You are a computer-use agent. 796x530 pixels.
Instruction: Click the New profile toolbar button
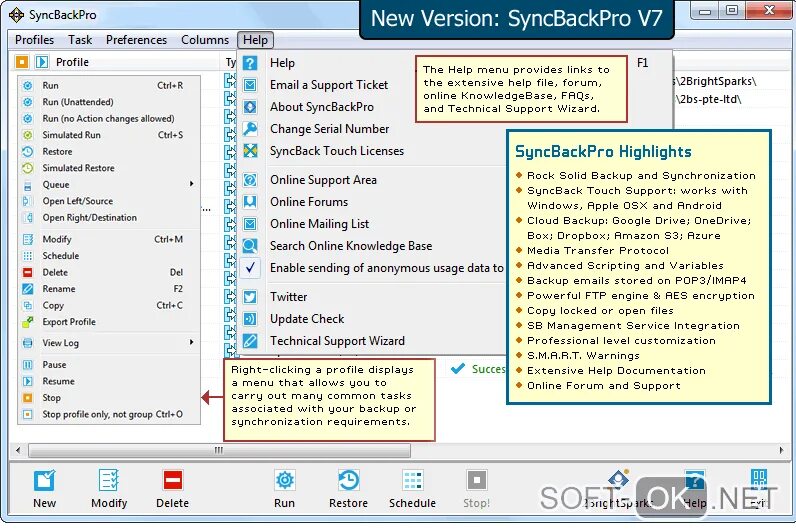pos(44,488)
